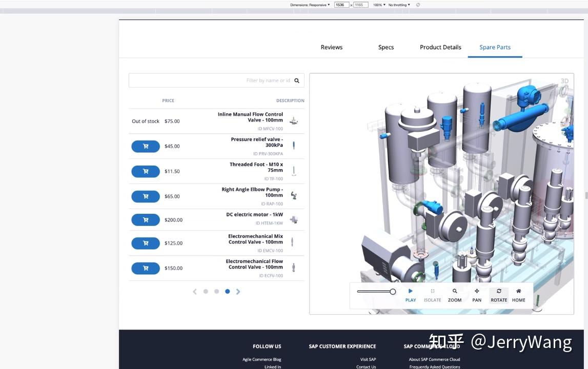Open the Agile Commerce Blog link
The height and width of the screenshot is (369, 588).
point(261,359)
